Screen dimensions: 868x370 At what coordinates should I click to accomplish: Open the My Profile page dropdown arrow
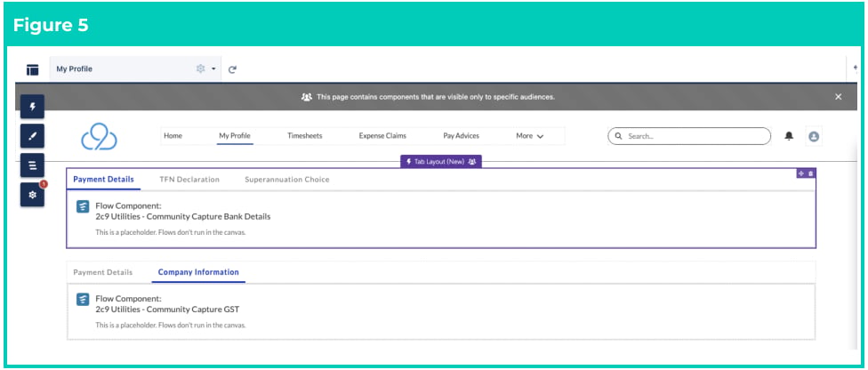pyautogui.click(x=213, y=69)
